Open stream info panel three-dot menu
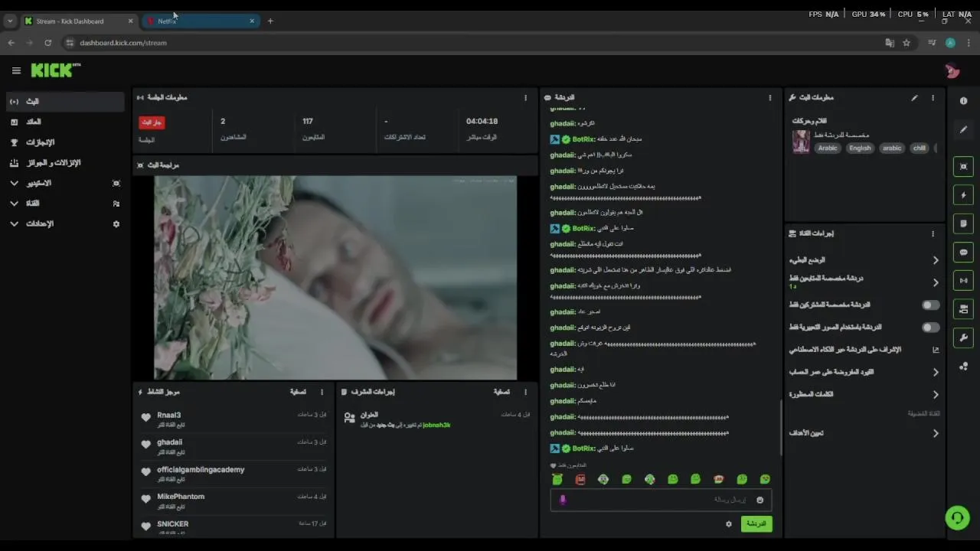The height and width of the screenshot is (551, 980). point(933,98)
